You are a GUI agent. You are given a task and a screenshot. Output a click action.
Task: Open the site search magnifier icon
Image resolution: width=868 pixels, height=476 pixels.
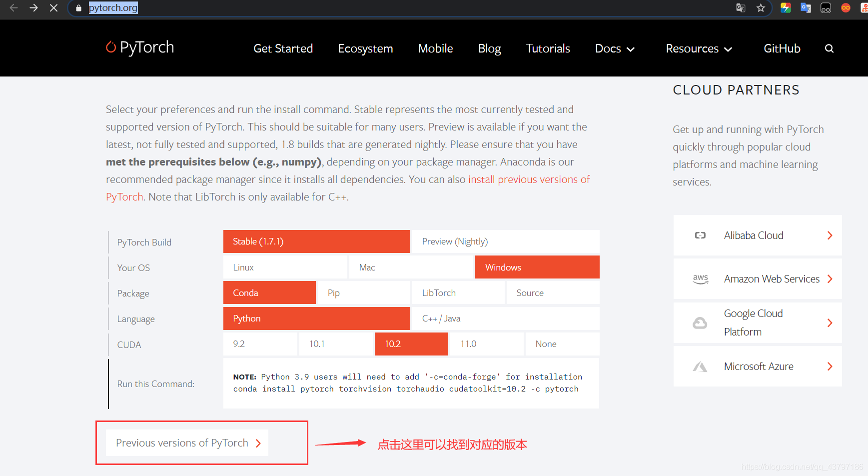click(829, 48)
